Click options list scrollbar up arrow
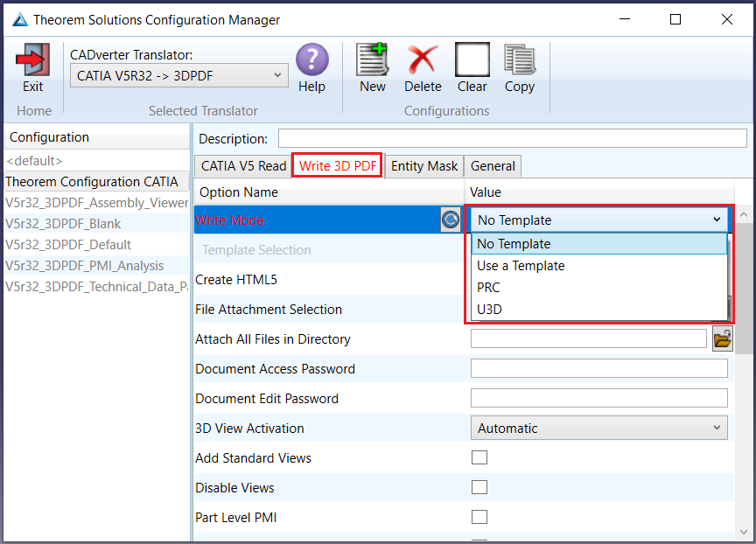756x544 pixels. [744, 214]
